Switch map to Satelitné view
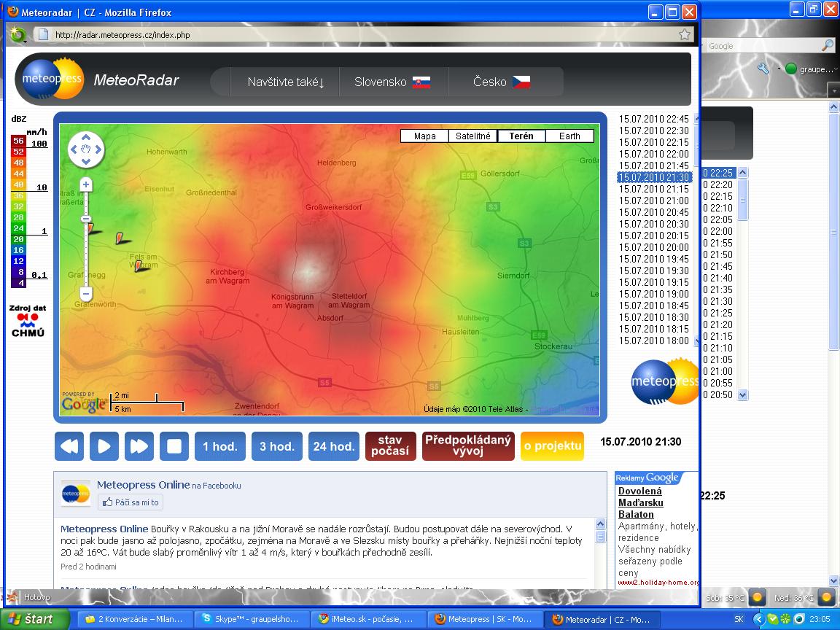The height and width of the screenshot is (630, 840). [473, 136]
